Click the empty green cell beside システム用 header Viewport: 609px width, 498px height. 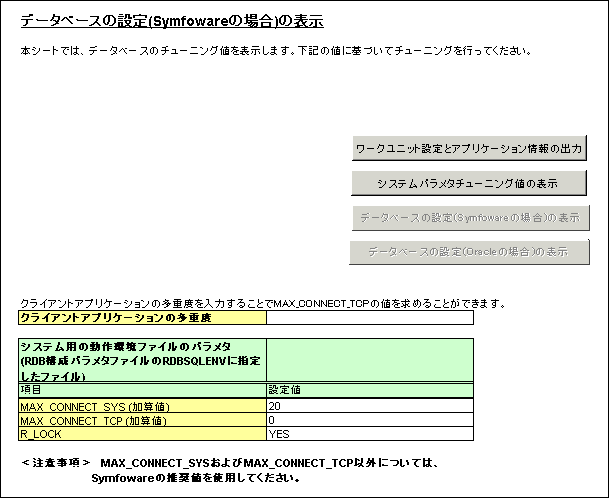[370, 360]
